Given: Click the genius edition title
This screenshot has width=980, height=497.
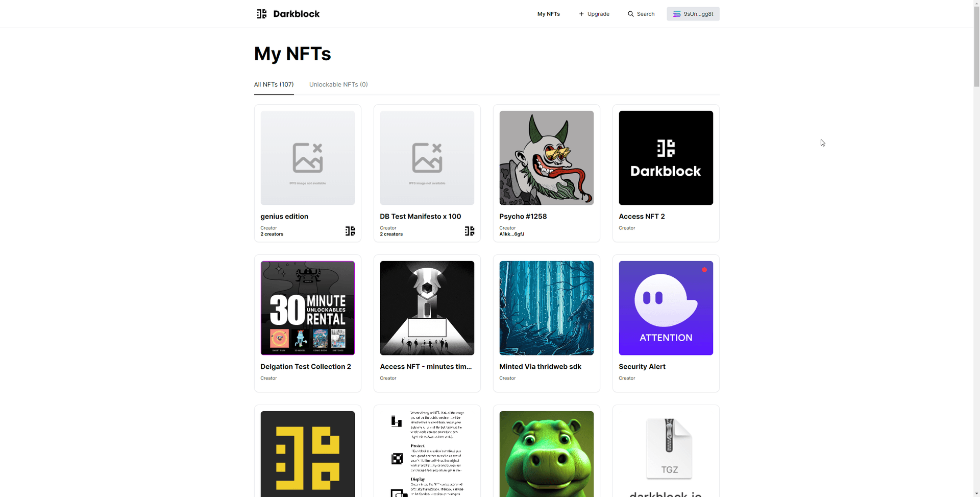Looking at the screenshot, I should tap(284, 217).
